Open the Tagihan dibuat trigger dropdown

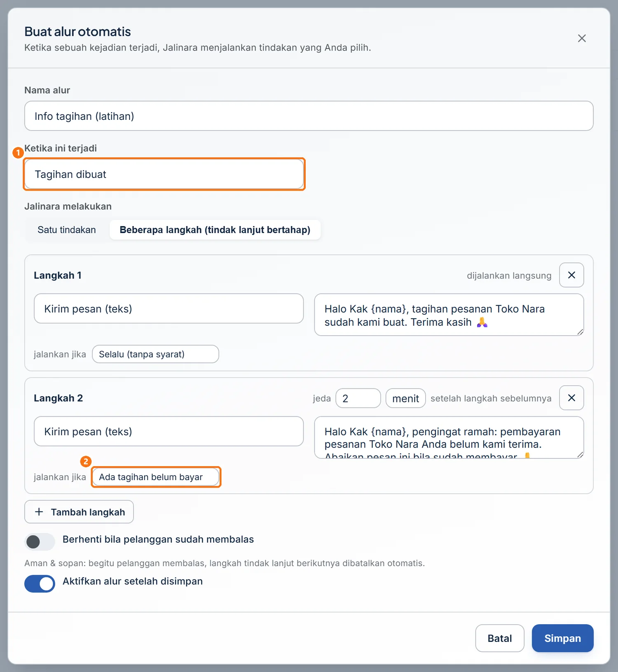coord(164,174)
